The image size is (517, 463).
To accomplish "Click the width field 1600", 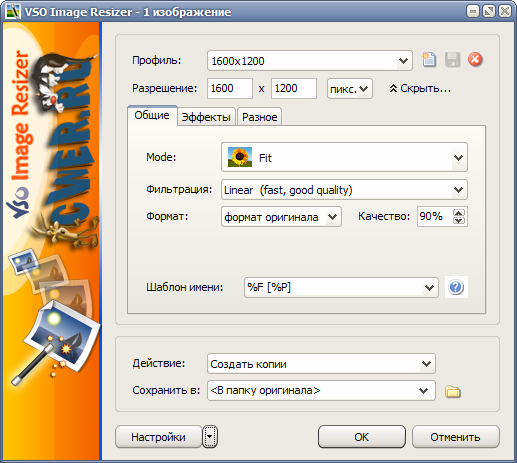I will 230,88.
